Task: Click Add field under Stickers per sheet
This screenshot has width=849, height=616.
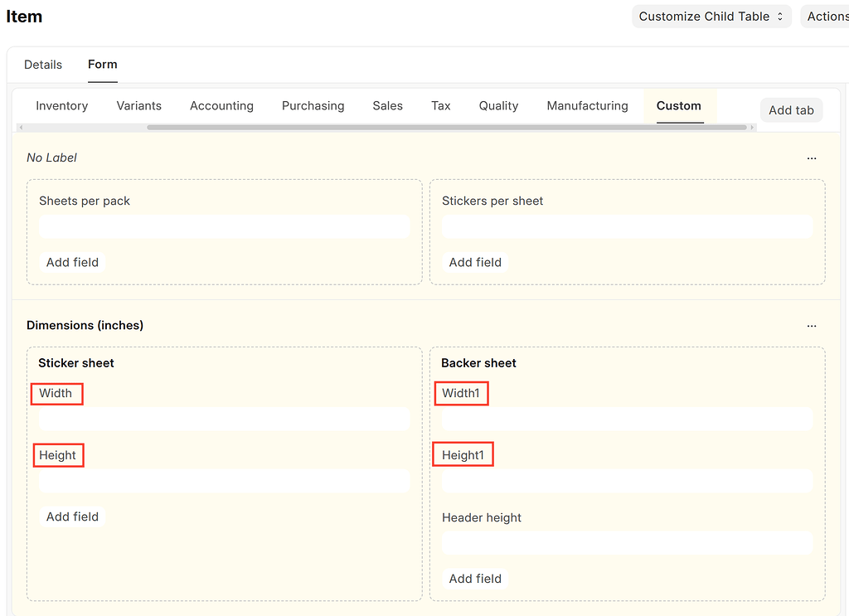Action: point(474,262)
